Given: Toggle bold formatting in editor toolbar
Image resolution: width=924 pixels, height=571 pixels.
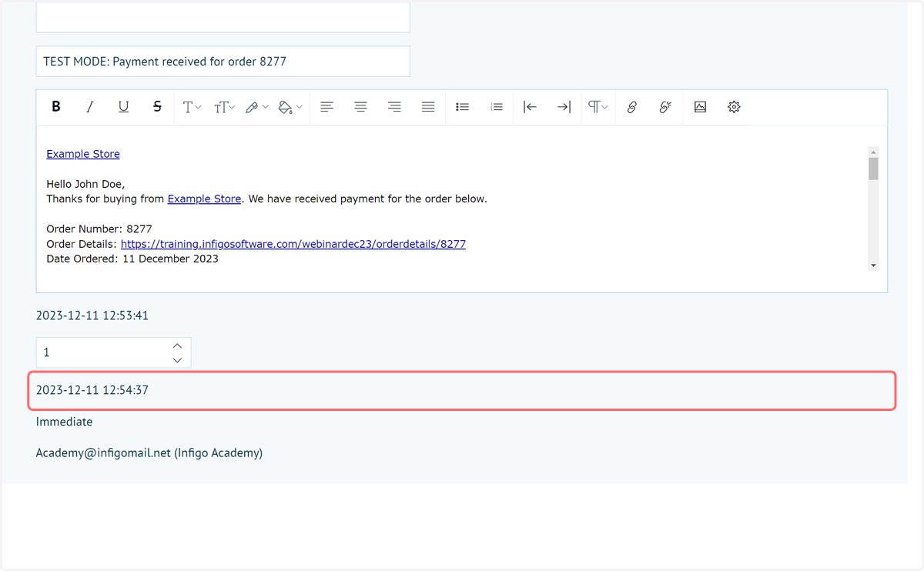Looking at the screenshot, I should click(56, 107).
